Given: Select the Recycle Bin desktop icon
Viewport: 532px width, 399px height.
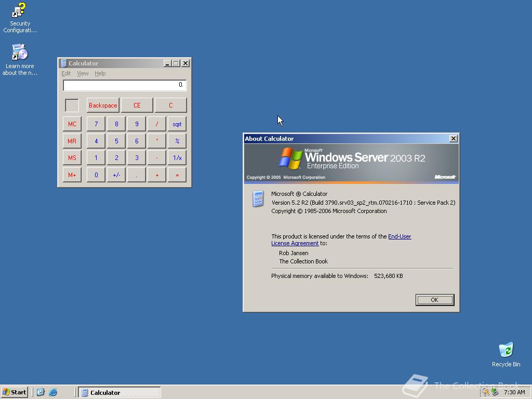Looking at the screenshot, I should coord(506,354).
